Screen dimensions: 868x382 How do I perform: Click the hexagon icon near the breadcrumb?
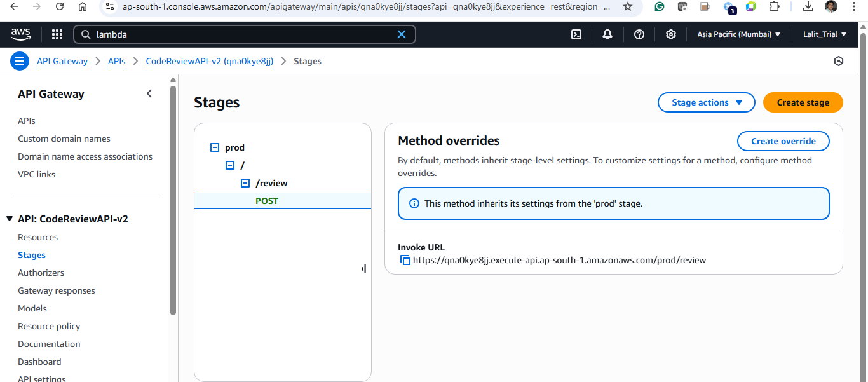click(839, 62)
